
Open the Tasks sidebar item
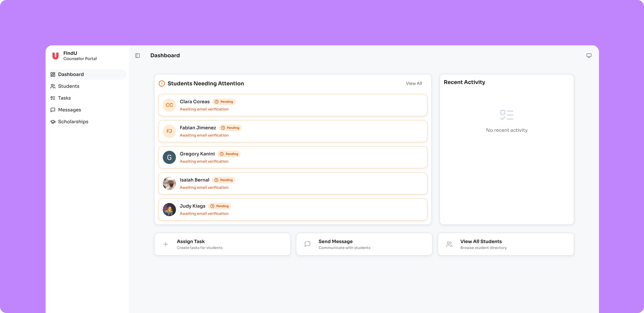(64, 98)
